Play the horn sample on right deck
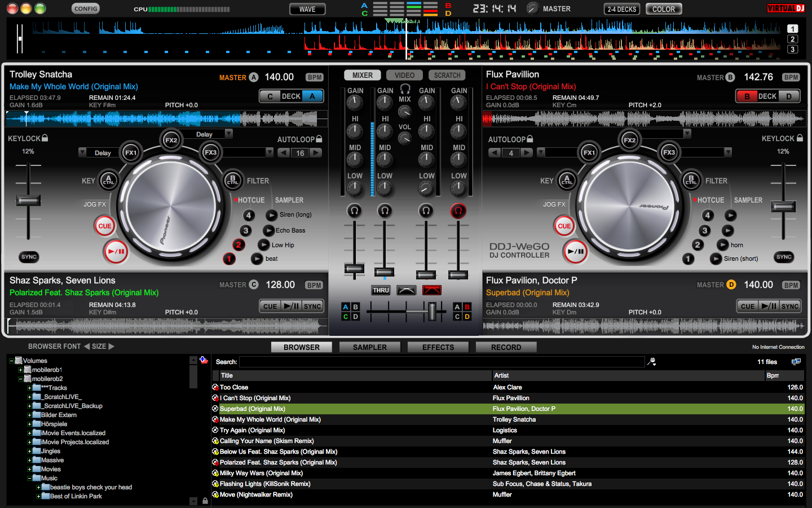This screenshot has height=508, width=812. 723,245
